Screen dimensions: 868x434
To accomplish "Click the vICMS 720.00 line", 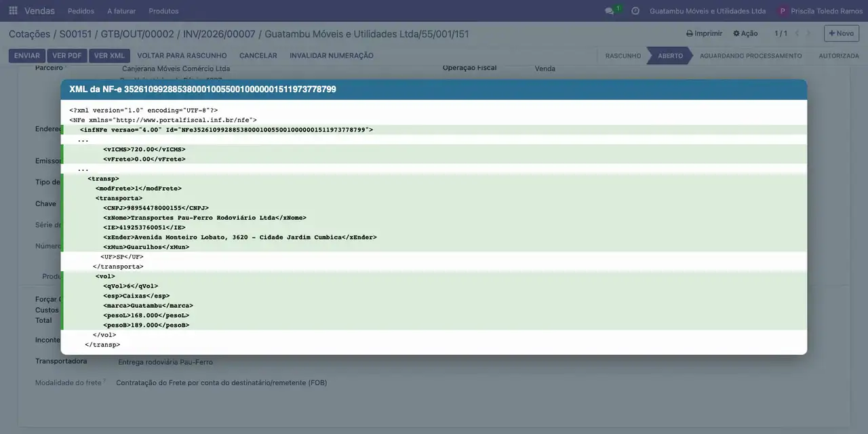I will 144,149.
